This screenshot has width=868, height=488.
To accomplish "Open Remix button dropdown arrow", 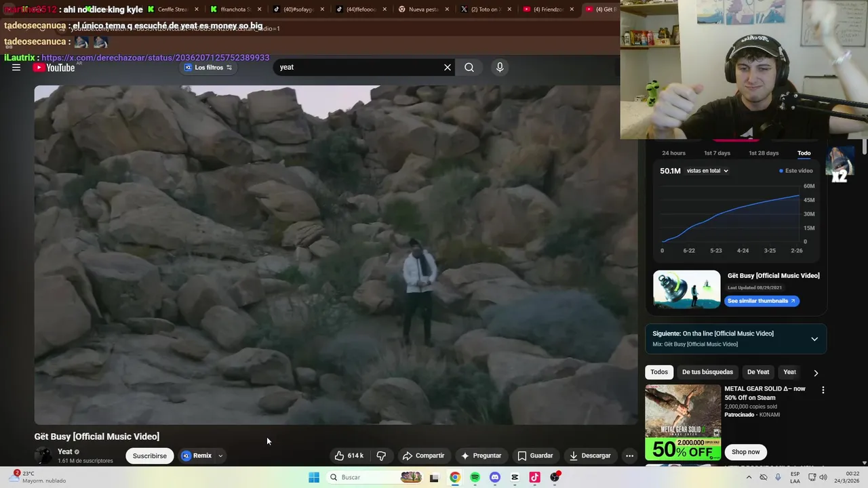I will coord(220,456).
